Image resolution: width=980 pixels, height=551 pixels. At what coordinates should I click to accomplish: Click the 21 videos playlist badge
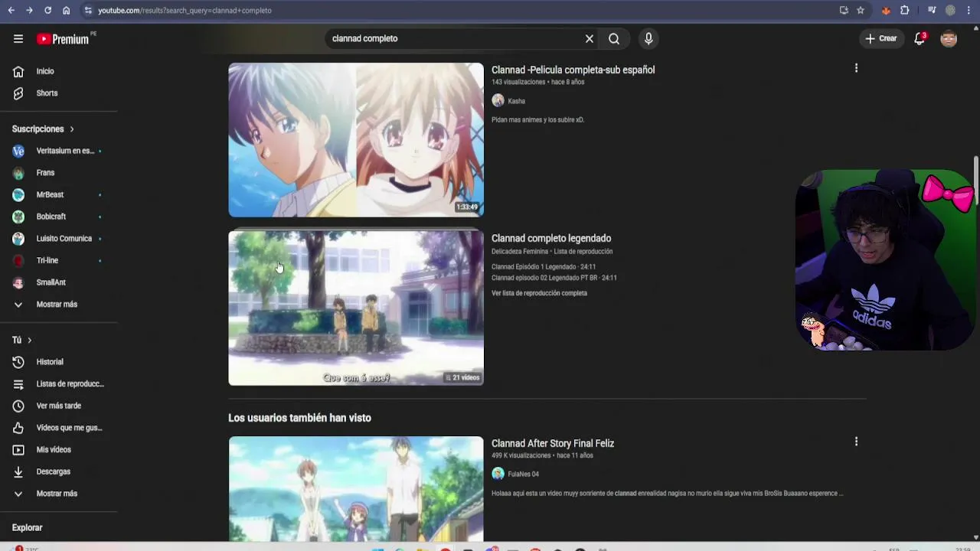[x=462, y=377]
